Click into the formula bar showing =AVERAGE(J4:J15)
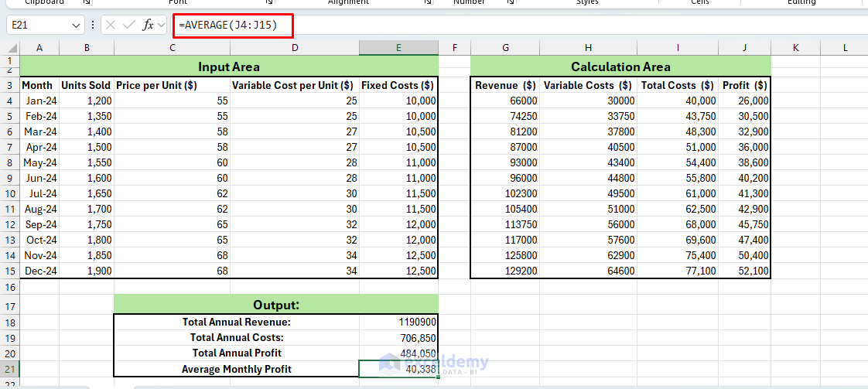The image size is (868, 389). pyautogui.click(x=521, y=26)
